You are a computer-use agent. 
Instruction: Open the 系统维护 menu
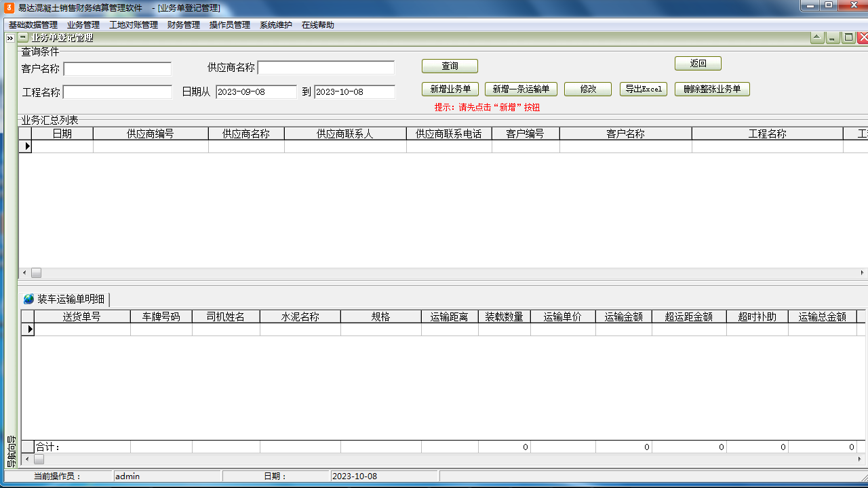(x=275, y=25)
